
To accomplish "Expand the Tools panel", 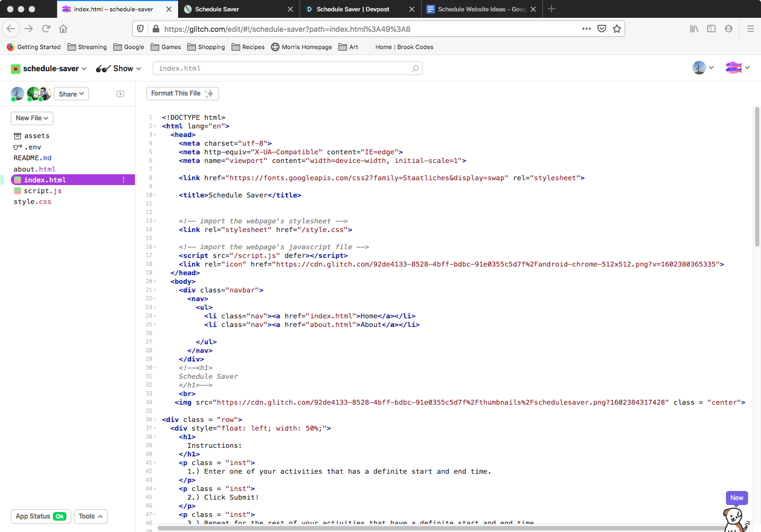I will click(x=91, y=516).
